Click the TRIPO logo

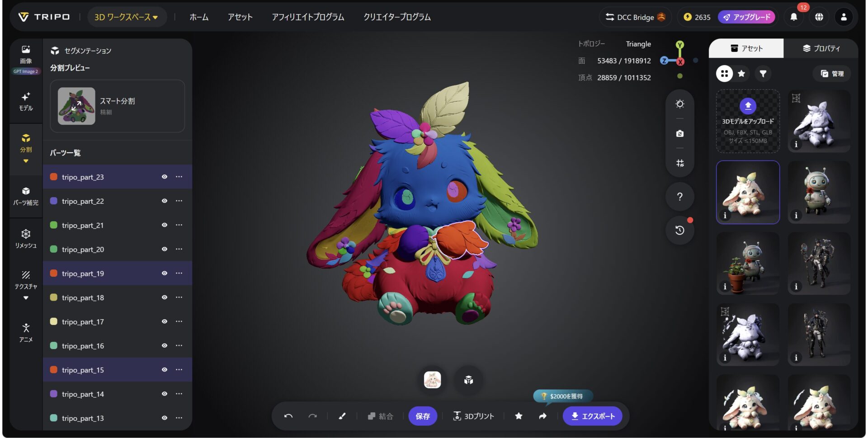point(44,17)
